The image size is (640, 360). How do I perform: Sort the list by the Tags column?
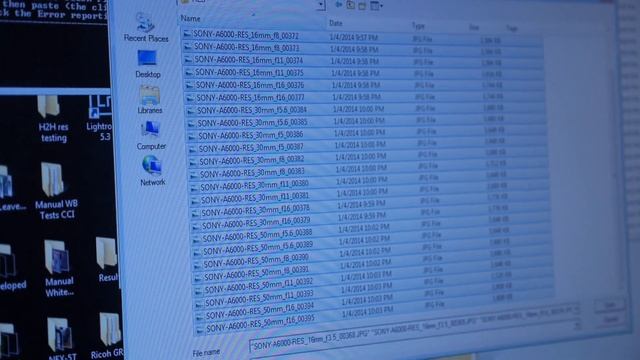coord(512,29)
